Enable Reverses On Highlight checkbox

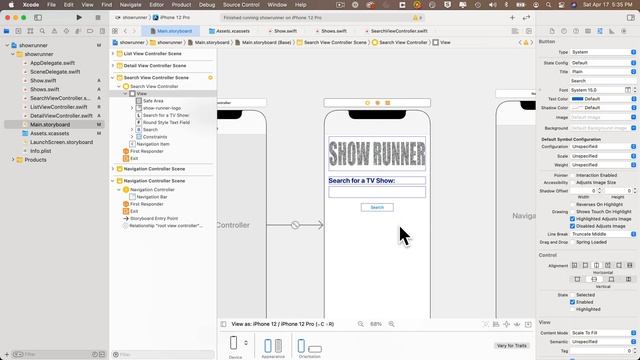point(572,204)
